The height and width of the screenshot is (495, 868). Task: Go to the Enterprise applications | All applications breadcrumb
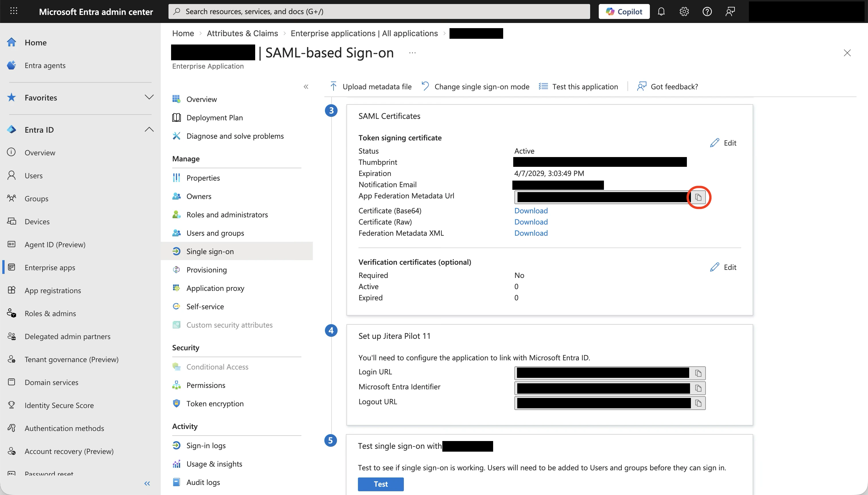point(364,33)
